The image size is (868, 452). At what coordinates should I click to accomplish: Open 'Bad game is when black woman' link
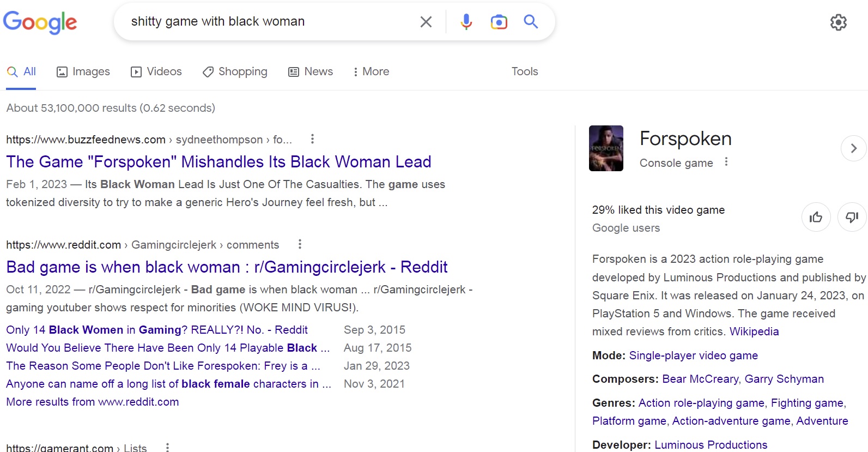227,267
